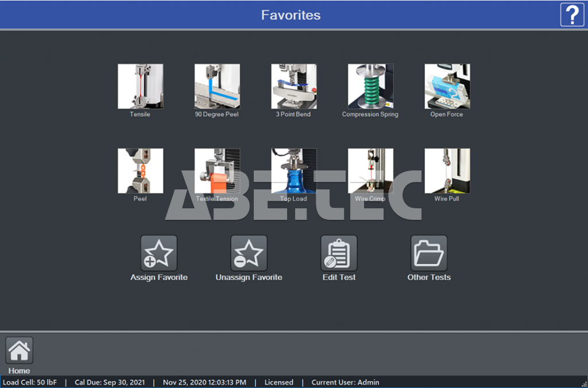Click the Current User: Admin status text

point(345,382)
